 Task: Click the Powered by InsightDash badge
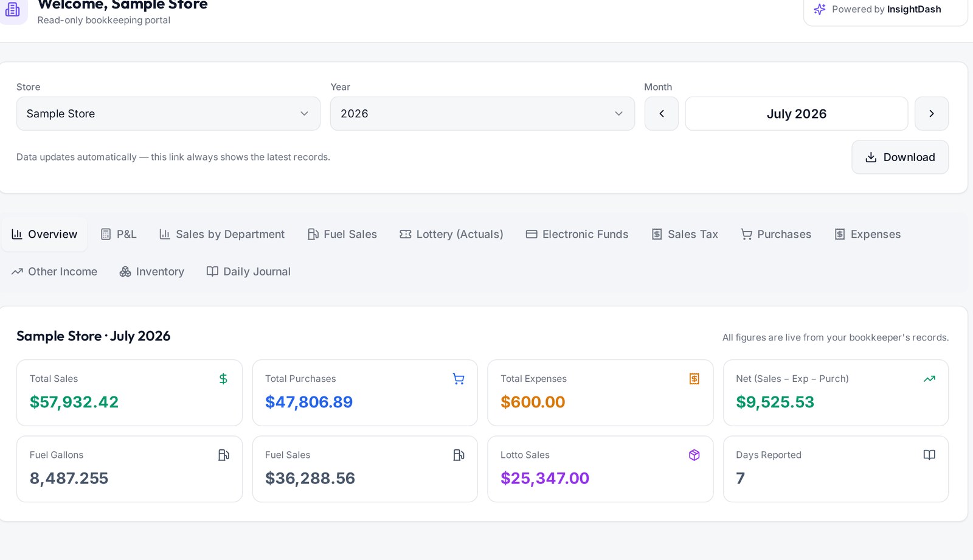click(x=885, y=10)
